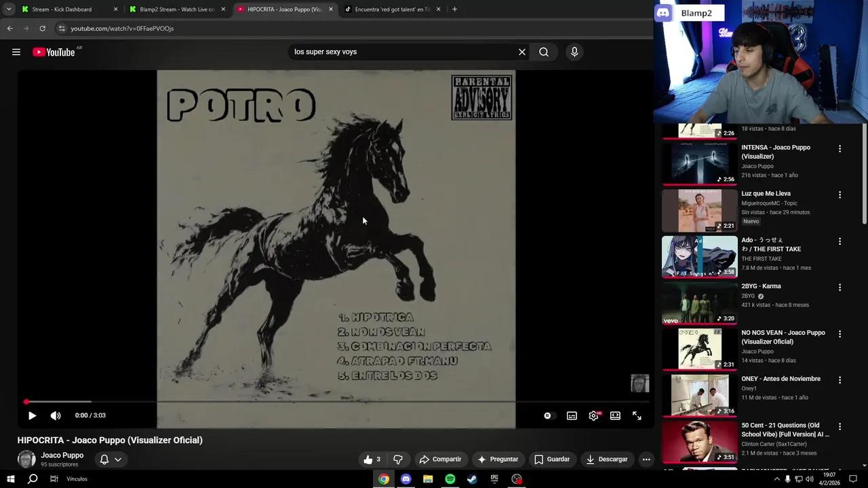Show hidden system tray icons
Image resolution: width=868 pixels, height=488 pixels.
pyautogui.click(x=776, y=479)
